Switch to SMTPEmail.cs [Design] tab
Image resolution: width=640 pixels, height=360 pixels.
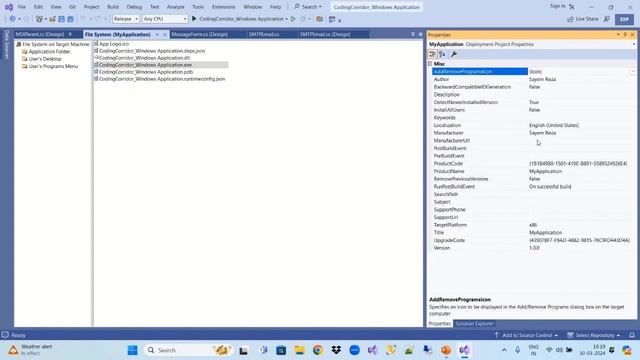[325, 34]
